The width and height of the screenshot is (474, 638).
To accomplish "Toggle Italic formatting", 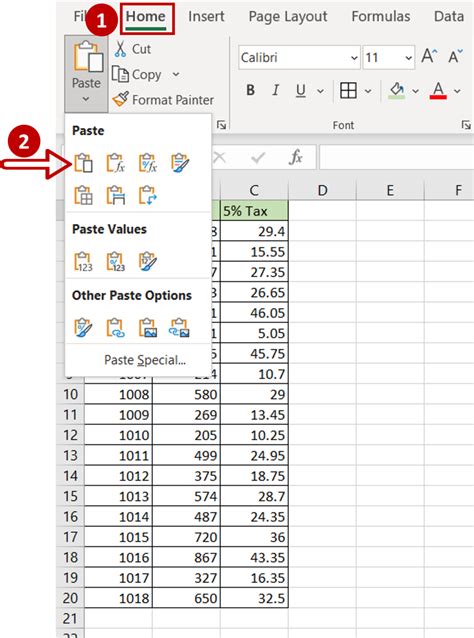I will (x=275, y=90).
